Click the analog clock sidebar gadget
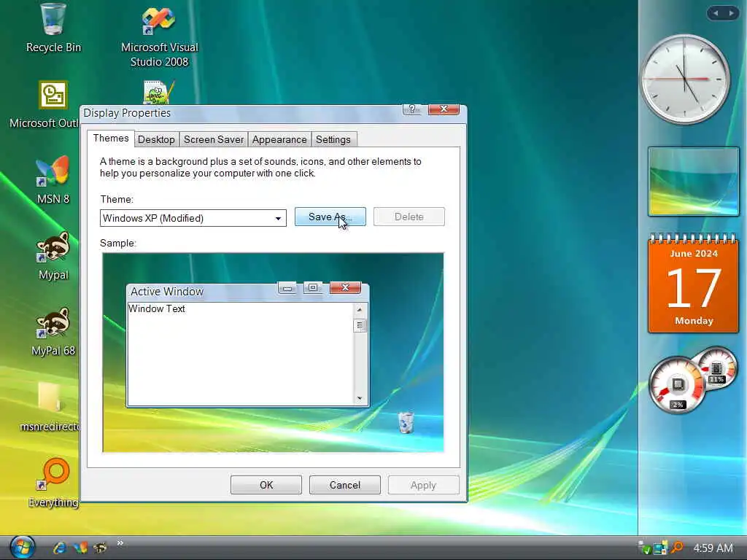747x560 pixels. click(x=685, y=79)
